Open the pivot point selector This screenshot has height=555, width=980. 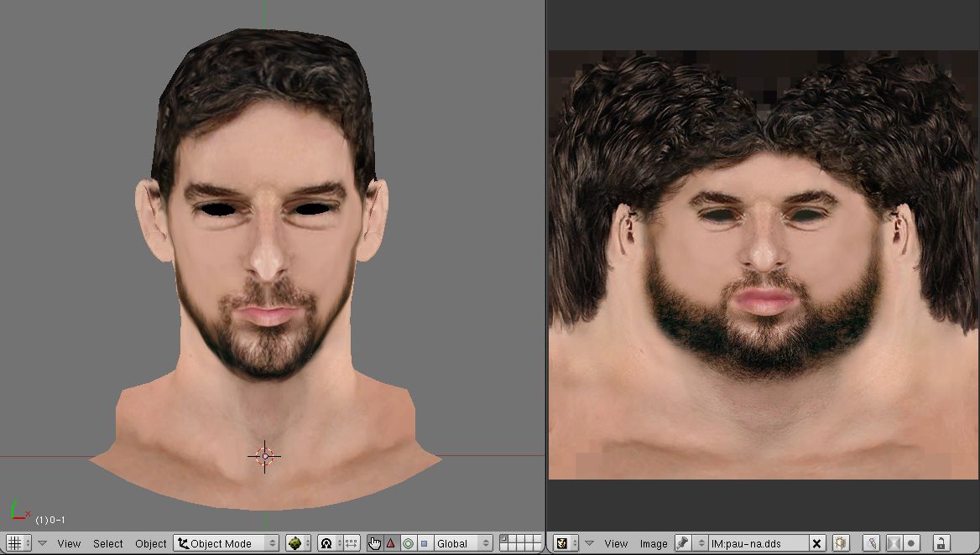[x=330, y=543]
